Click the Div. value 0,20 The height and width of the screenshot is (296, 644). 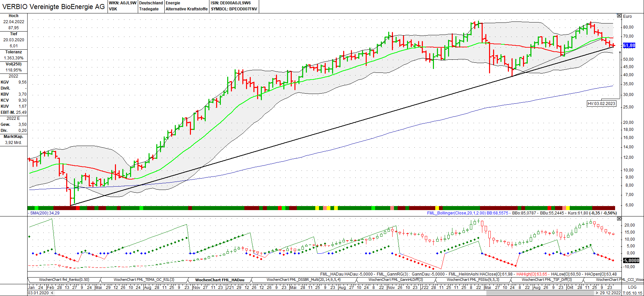[x=23, y=131]
